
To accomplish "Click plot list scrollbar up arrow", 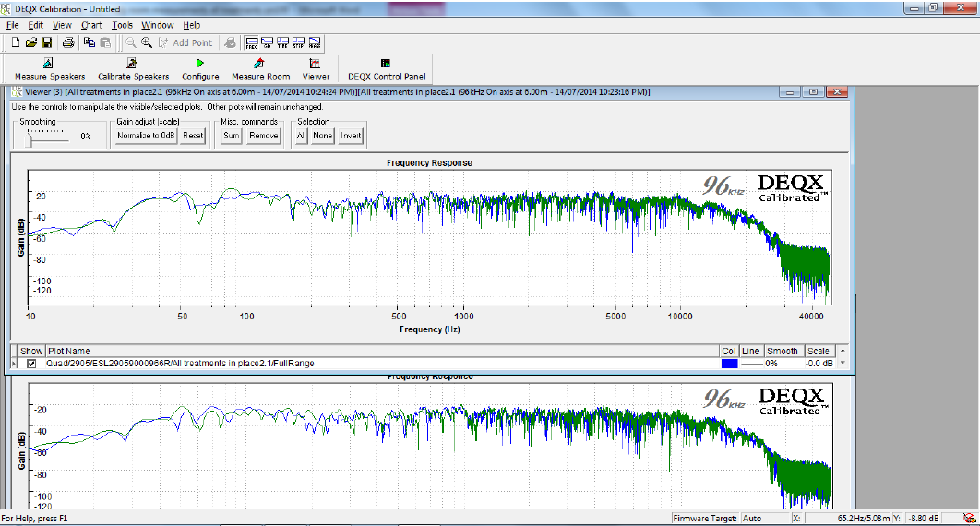I will (843, 351).
